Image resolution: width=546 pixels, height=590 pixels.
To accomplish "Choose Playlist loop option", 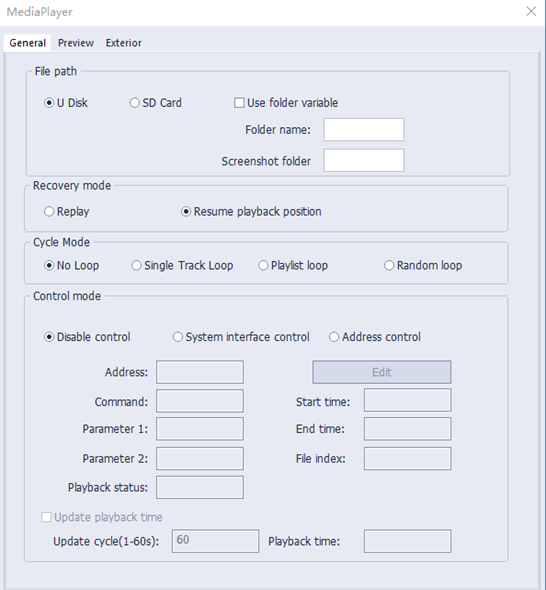I will coord(293,265).
